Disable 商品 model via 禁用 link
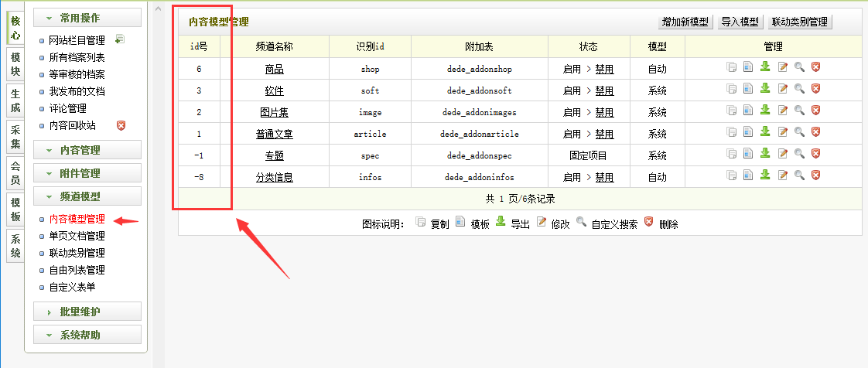 pyautogui.click(x=604, y=70)
